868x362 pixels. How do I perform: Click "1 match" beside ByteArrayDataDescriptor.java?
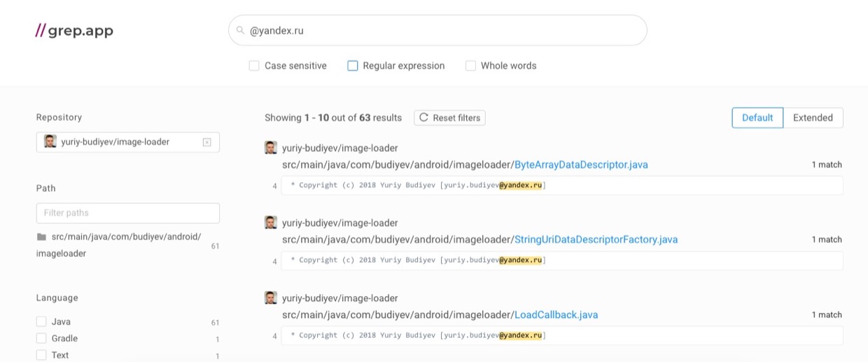pyautogui.click(x=827, y=165)
